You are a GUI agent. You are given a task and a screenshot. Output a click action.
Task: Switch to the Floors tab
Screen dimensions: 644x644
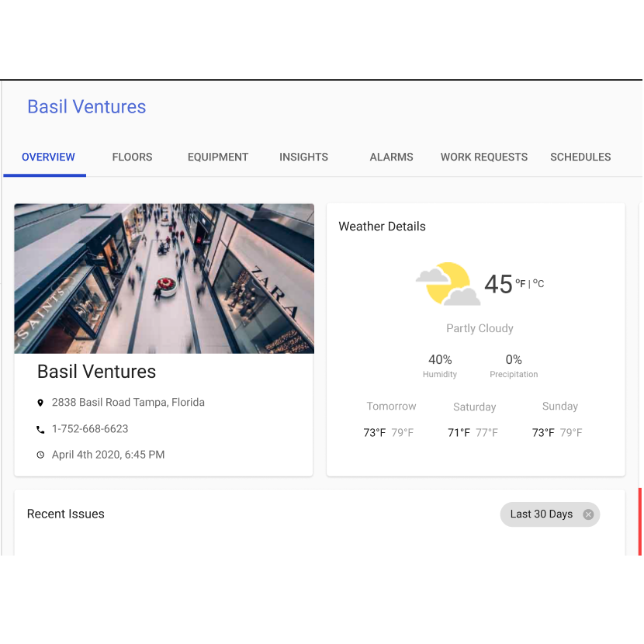[132, 157]
